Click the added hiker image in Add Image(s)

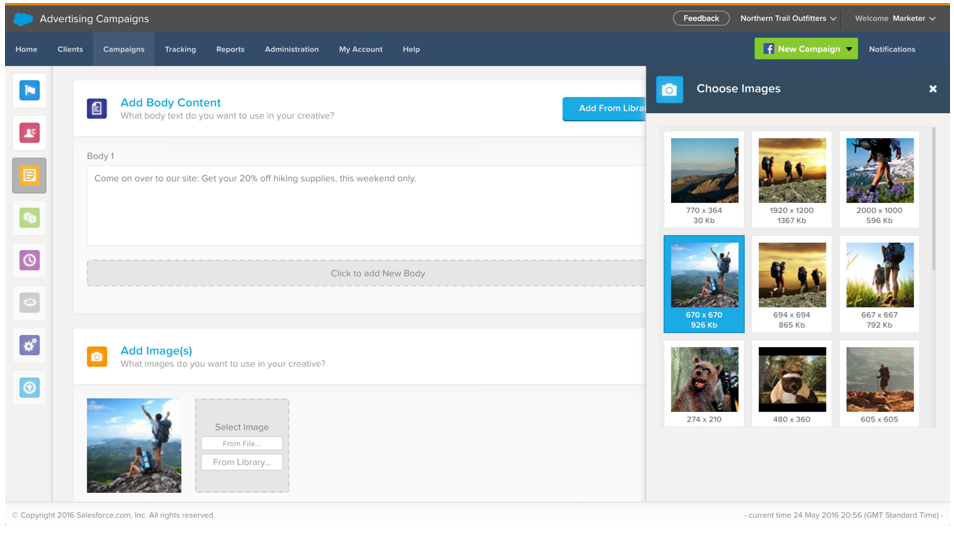(x=134, y=446)
